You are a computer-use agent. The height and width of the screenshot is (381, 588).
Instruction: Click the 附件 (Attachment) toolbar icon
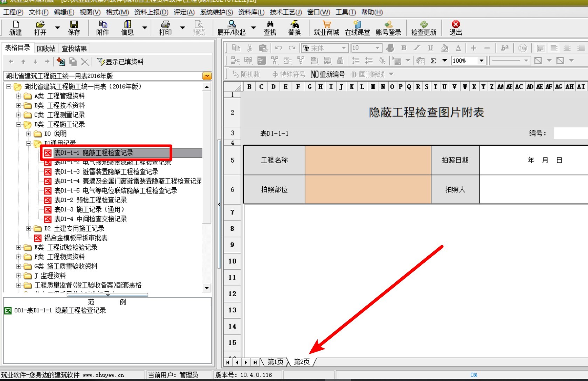pos(103,28)
